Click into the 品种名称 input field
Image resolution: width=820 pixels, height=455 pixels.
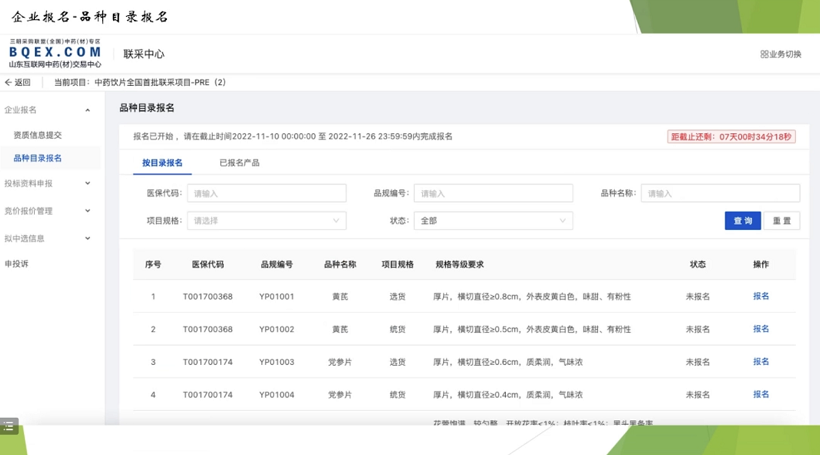point(719,194)
